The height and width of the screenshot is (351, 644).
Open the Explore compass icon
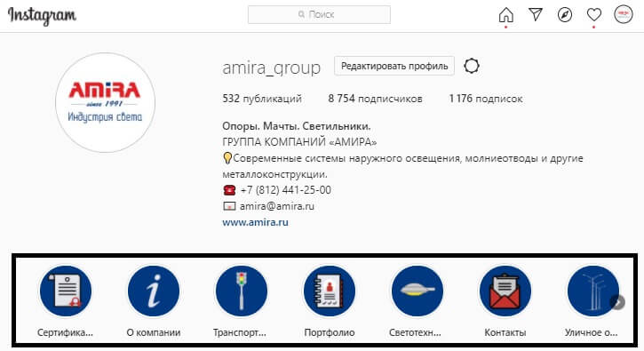[565, 15]
